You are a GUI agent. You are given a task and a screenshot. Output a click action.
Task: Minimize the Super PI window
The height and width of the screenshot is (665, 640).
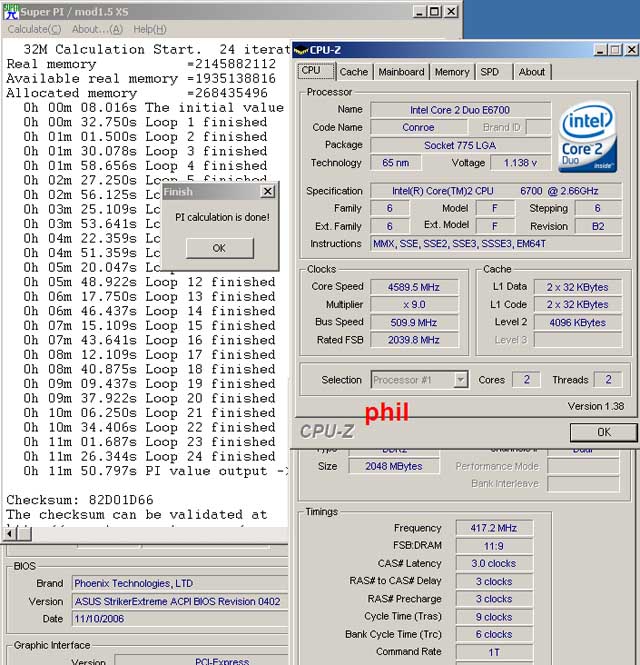[419, 12]
